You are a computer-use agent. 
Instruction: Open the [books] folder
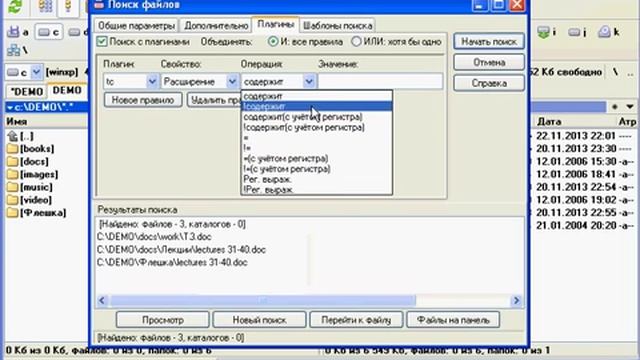pos(31,149)
